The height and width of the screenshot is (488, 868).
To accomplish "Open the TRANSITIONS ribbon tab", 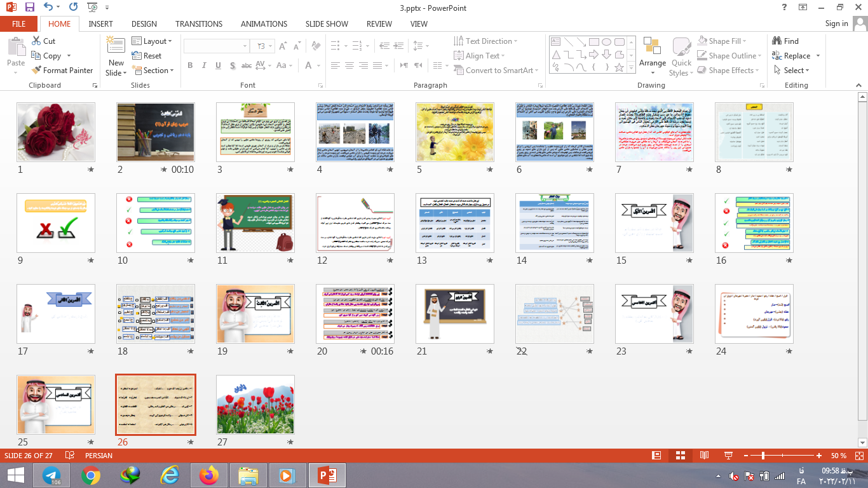I will coord(199,24).
